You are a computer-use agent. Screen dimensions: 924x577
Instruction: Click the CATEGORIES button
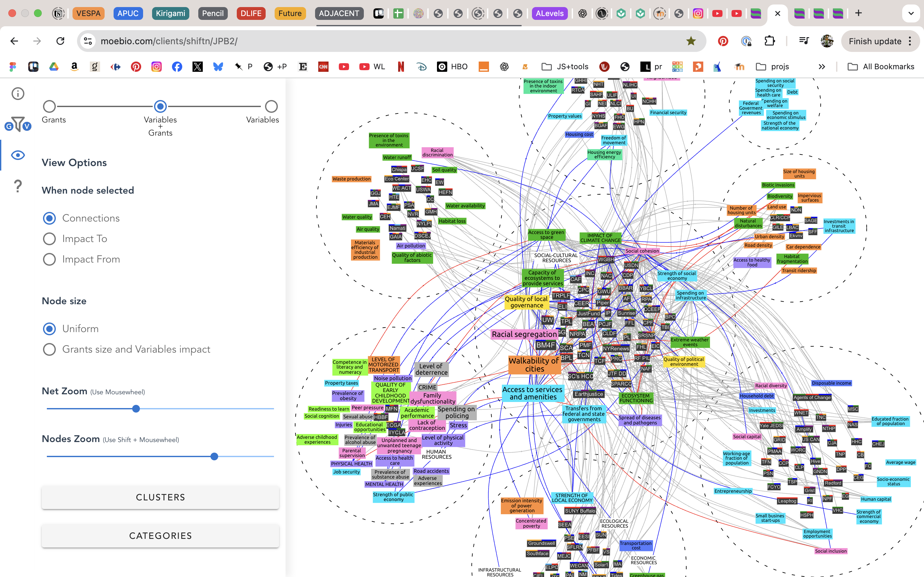[x=160, y=536]
